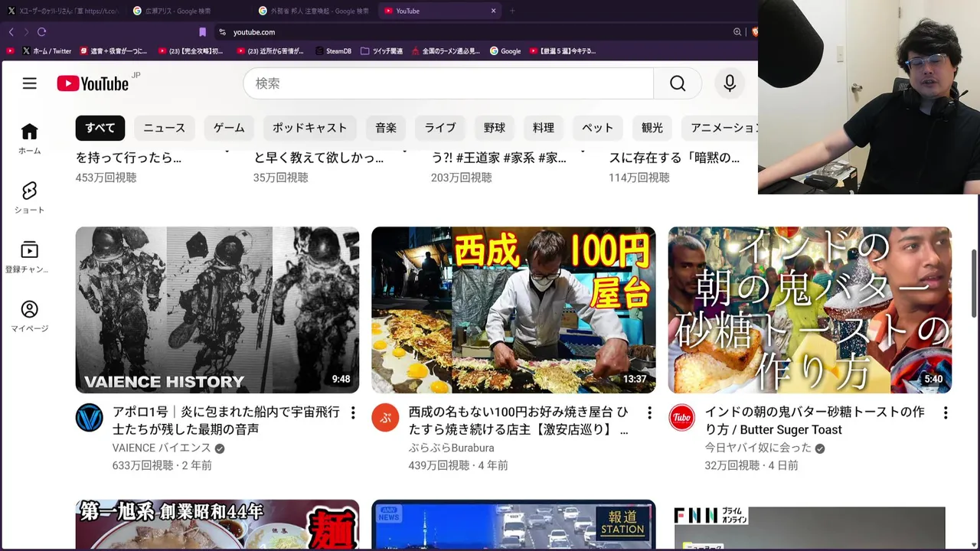
Task: Click the 検索 search input field
Action: pos(449,83)
